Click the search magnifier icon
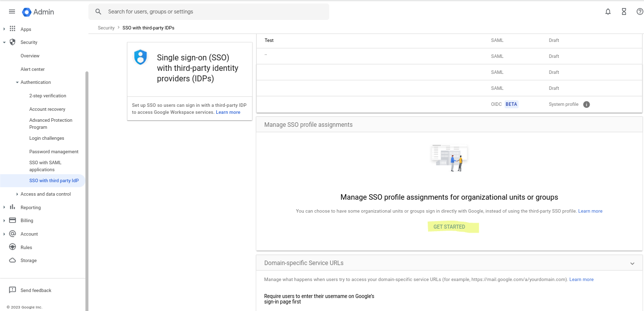 point(98,11)
